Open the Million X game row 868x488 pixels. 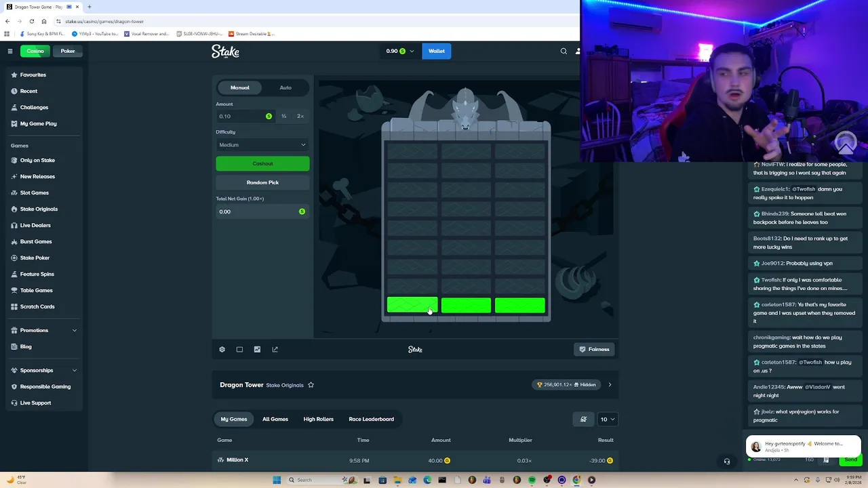[415, 460]
